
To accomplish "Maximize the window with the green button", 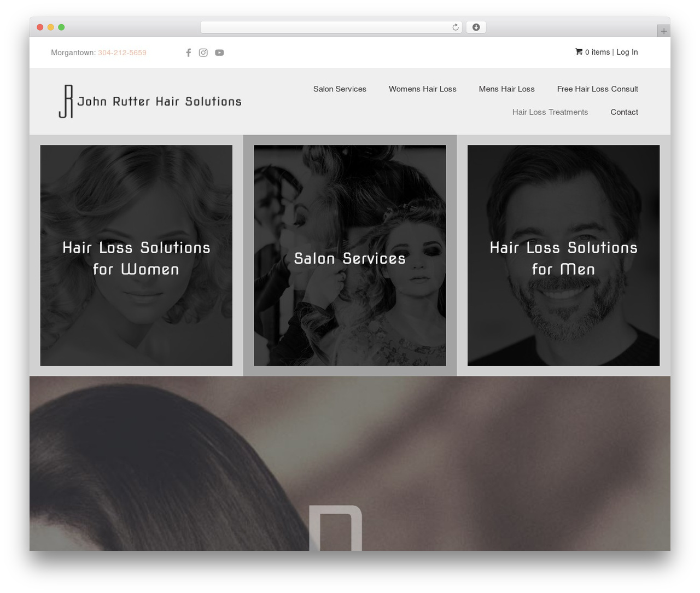I will pos(61,27).
